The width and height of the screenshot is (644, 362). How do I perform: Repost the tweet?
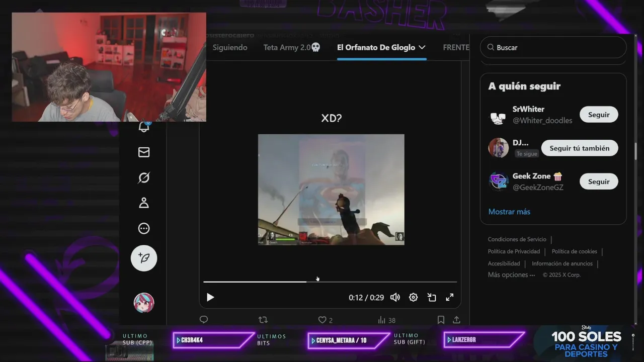click(263, 320)
